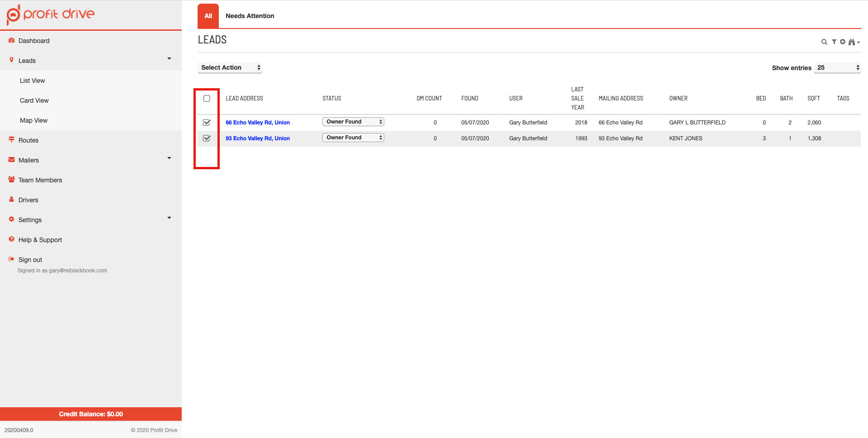Viewport: 868px width, 438px height.
Task: Click the Sign out arrow icon
Action: coord(12,259)
